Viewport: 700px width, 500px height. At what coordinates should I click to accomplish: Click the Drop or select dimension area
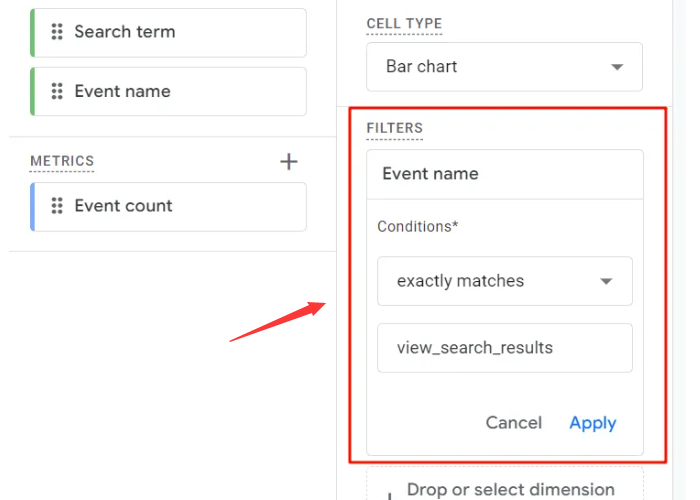click(510, 489)
